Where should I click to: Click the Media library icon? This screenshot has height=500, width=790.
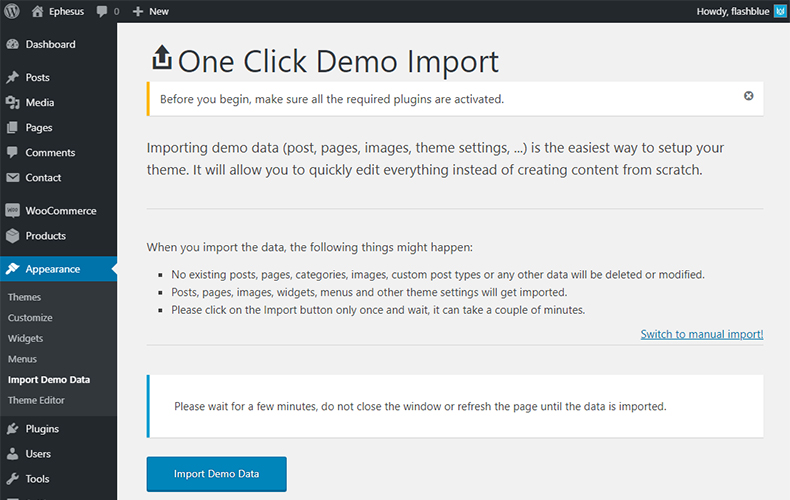point(13,102)
